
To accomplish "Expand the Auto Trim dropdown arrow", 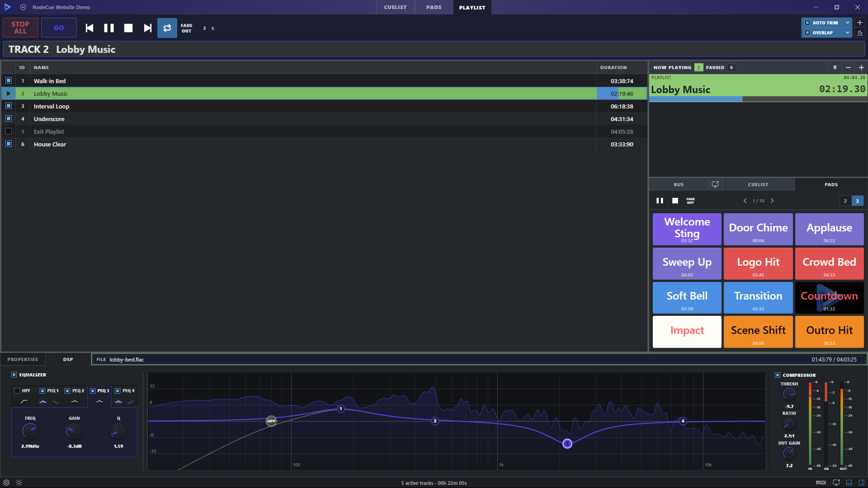I will [x=848, y=23].
